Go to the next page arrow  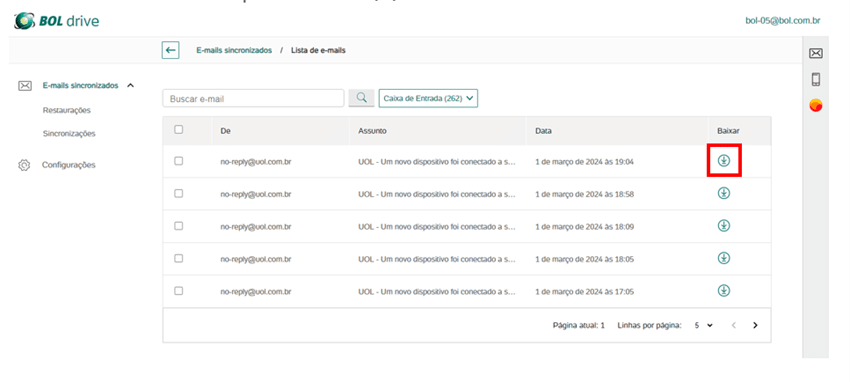pyautogui.click(x=755, y=326)
